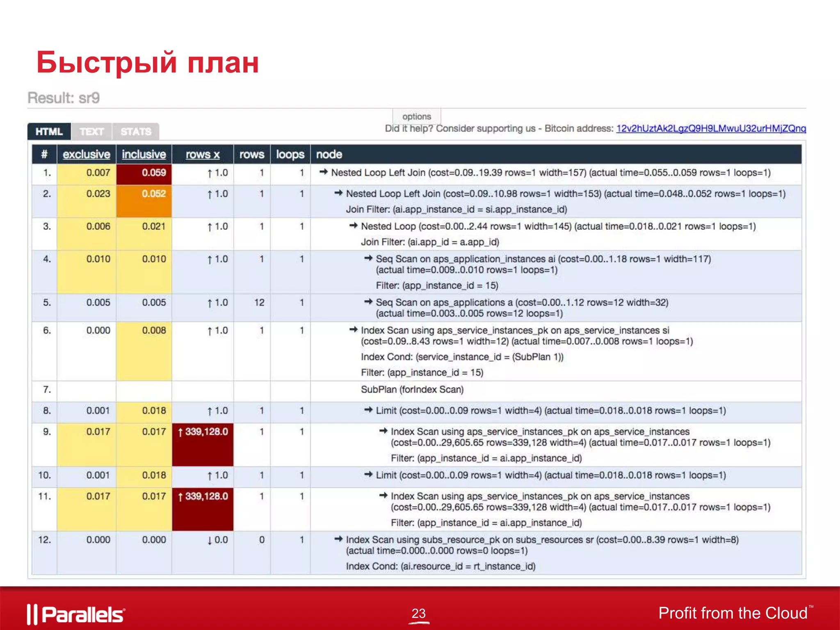This screenshot has width=840, height=630.
Task: Click the loops column header
Action: (x=290, y=154)
